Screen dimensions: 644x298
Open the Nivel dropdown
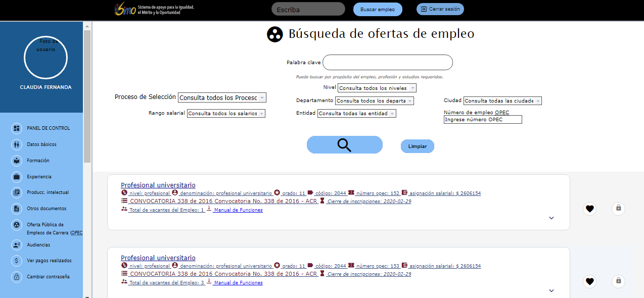(x=377, y=88)
